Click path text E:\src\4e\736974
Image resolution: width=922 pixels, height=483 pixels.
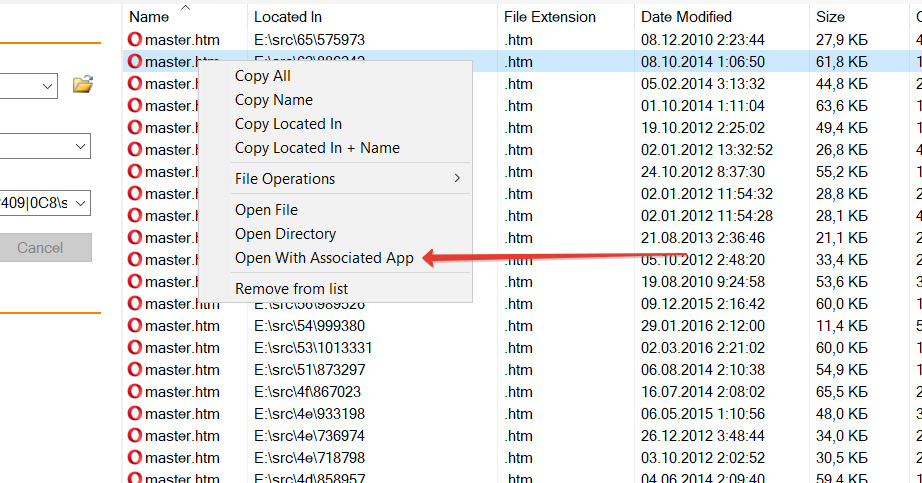(x=309, y=436)
